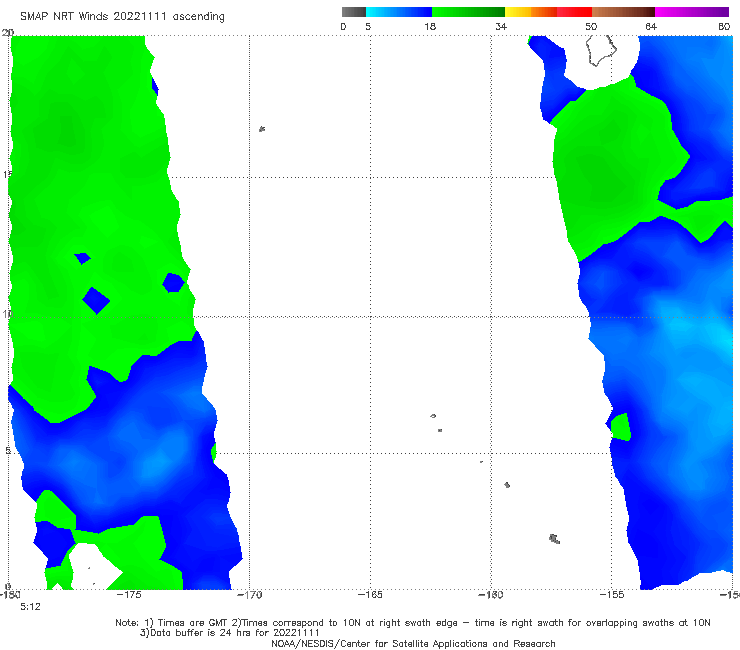Click the title 'SMAP NRT Winds 20221111 ascending'
Viewport: 740px width, 650px height.
click(x=122, y=17)
